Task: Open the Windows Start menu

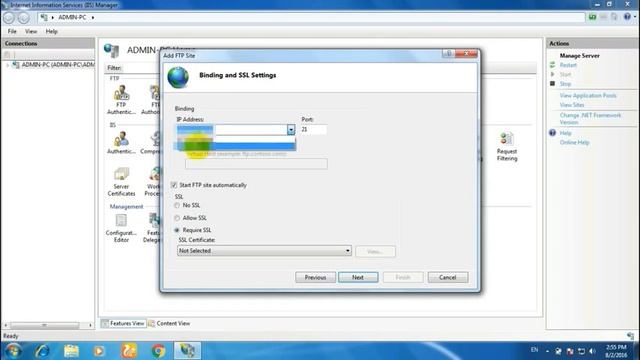Action: click(13, 351)
